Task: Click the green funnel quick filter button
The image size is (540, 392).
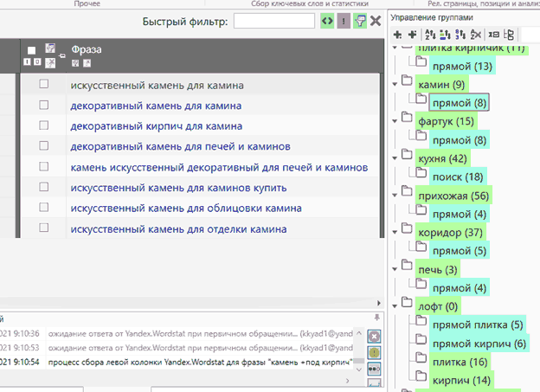Action: click(x=360, y=22)
